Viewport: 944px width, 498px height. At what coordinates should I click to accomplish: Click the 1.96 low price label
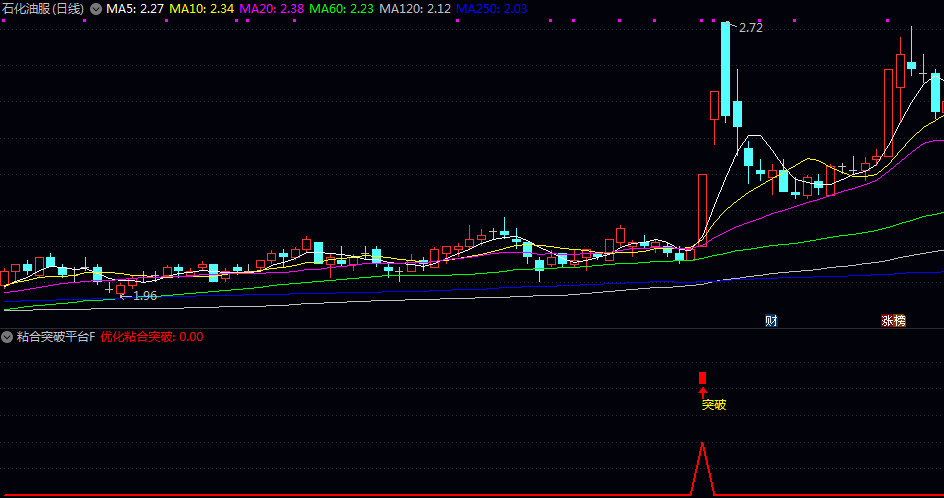tap(144, 296)
